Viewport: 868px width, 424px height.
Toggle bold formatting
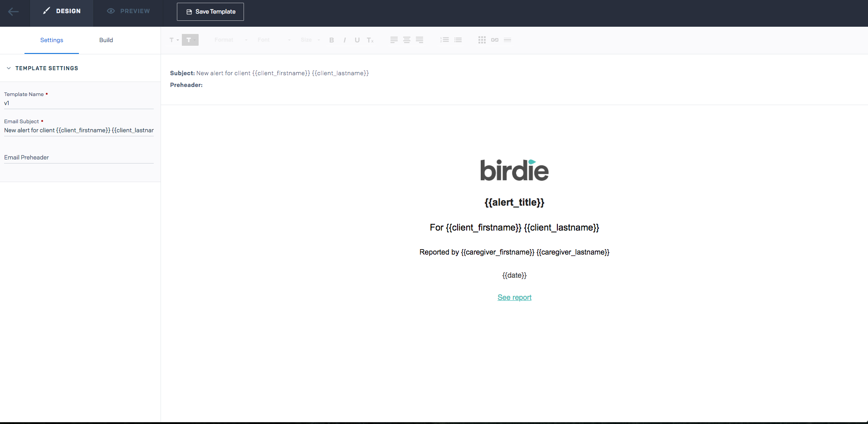332,40
